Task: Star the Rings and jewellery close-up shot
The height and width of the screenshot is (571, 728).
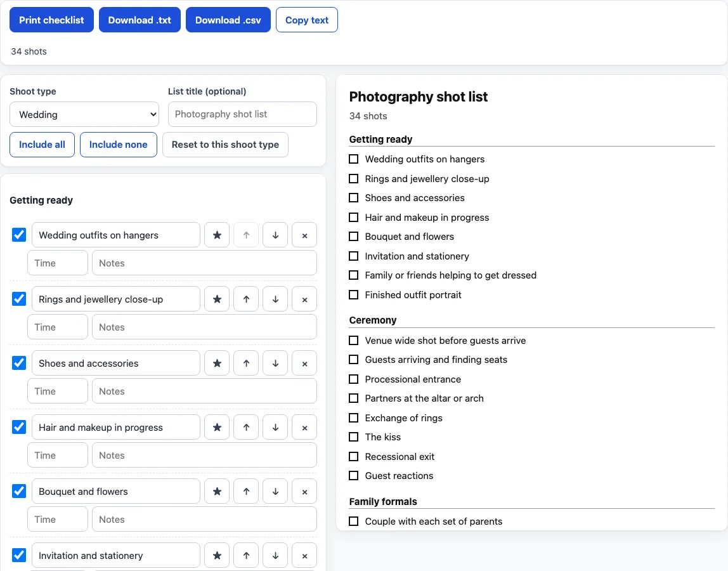Action: pyautogui.click(x=217, y=299)
